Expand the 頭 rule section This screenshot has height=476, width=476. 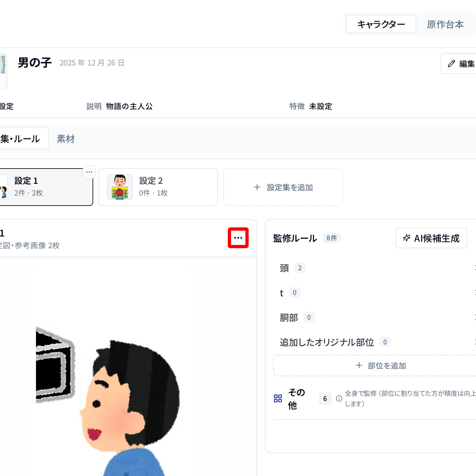[x=375, y=268]
